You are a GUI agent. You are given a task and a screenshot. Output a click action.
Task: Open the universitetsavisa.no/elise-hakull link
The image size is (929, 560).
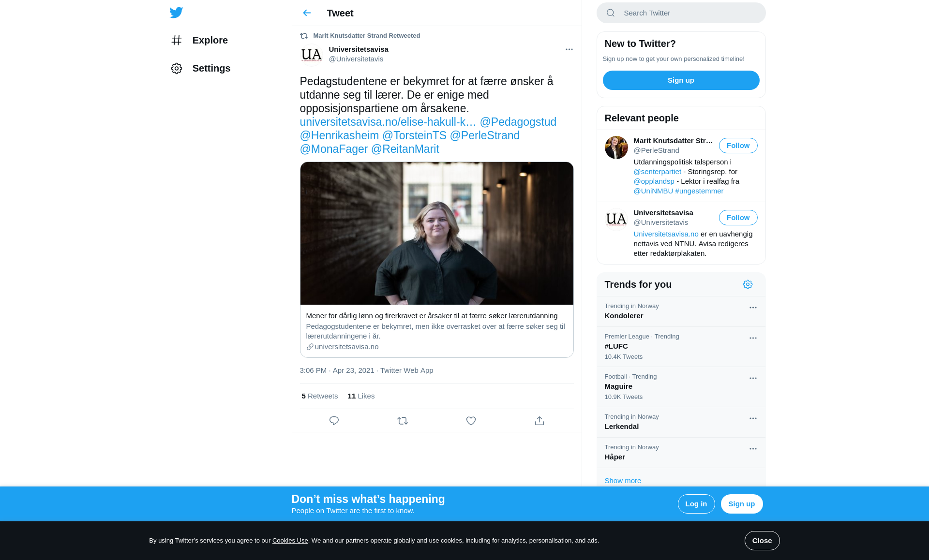[388, 122]
